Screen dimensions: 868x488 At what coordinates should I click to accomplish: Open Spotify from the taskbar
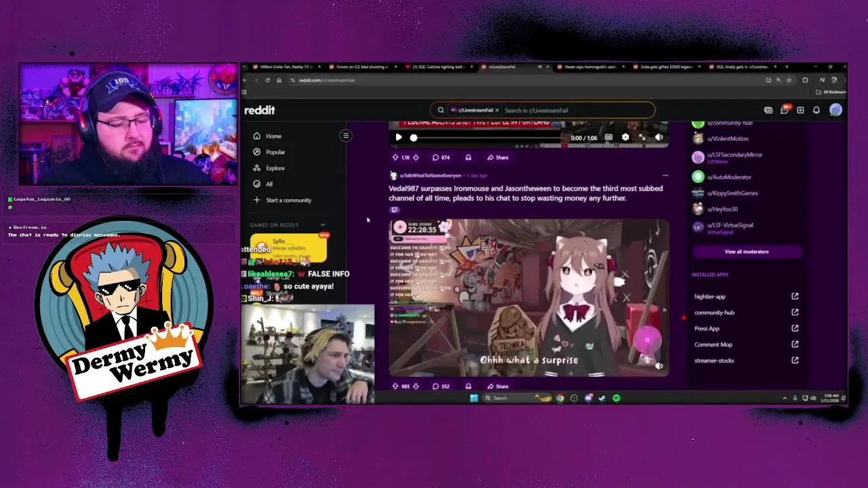coord(616,398)
